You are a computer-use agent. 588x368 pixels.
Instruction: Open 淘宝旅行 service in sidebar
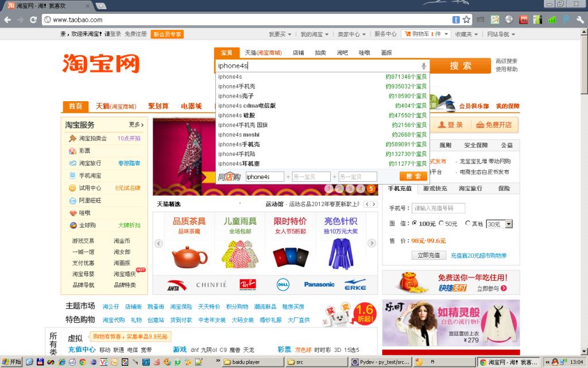coord(90,163)
